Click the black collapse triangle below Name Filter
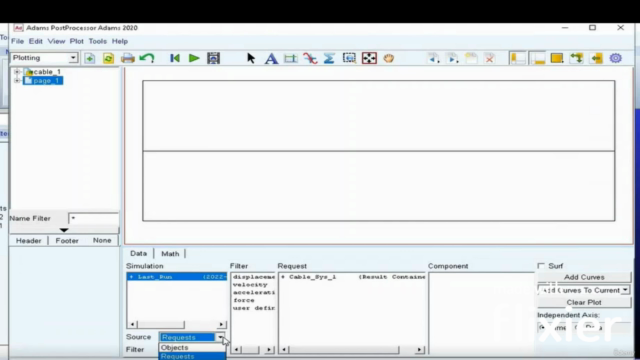640x360 pixels. point(64,230)
